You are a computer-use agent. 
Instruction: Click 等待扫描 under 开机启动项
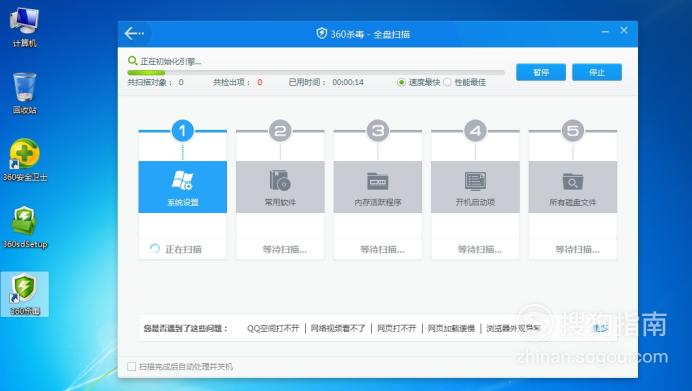[x=480, y=249]
